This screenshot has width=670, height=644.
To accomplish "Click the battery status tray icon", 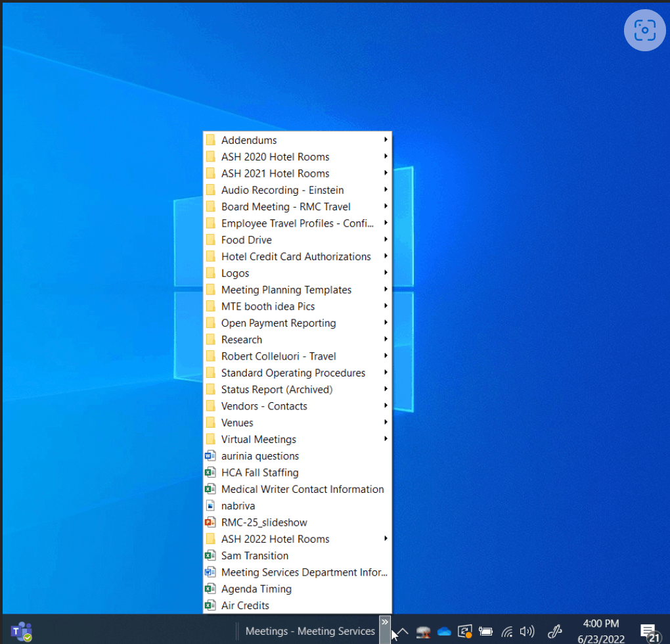I will point(485,632).
